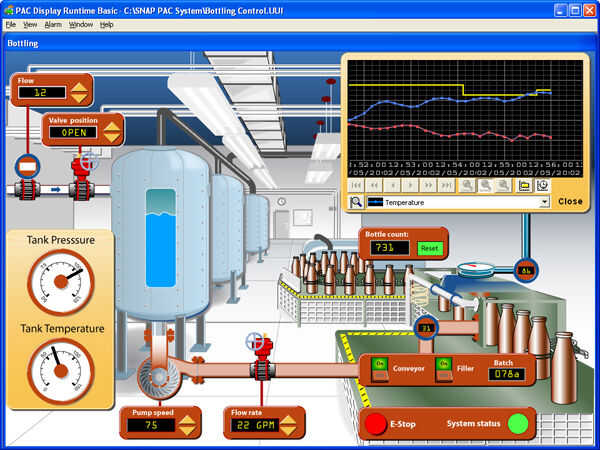Toggle the Filler On switch

pos(444,369)
